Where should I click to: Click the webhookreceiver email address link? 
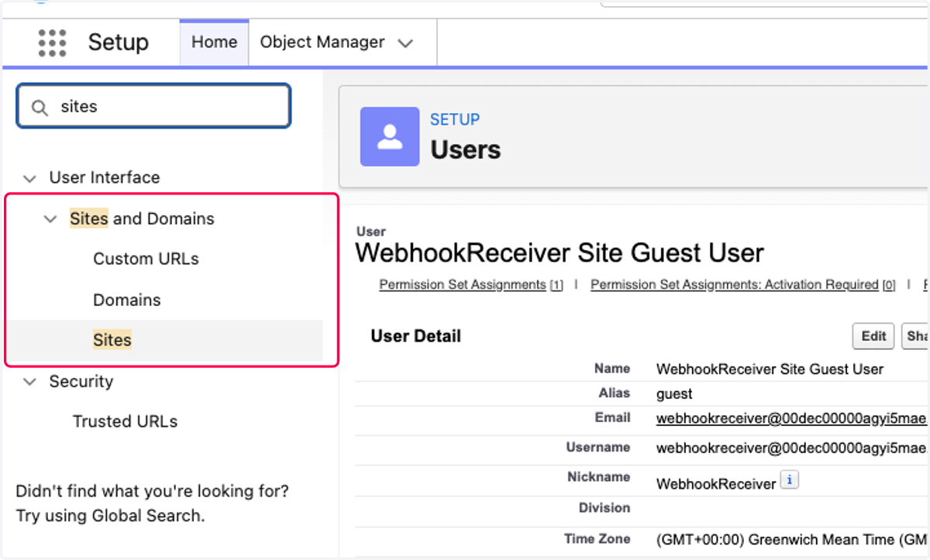[x=791, y=418]
